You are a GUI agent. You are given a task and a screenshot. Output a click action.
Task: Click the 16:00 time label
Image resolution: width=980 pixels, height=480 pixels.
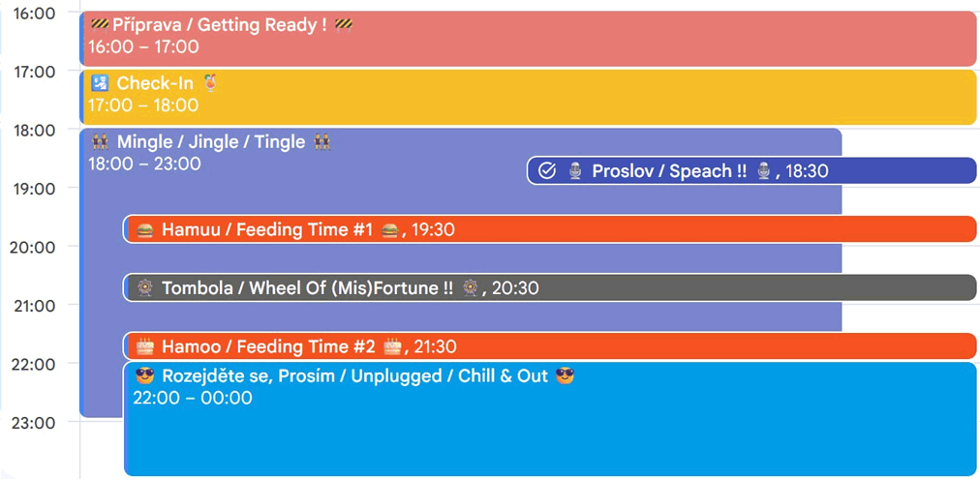point(32,14)
